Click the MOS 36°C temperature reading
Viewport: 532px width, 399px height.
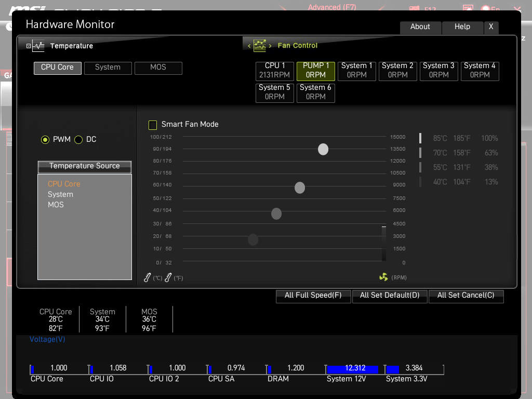click(149, 320)
